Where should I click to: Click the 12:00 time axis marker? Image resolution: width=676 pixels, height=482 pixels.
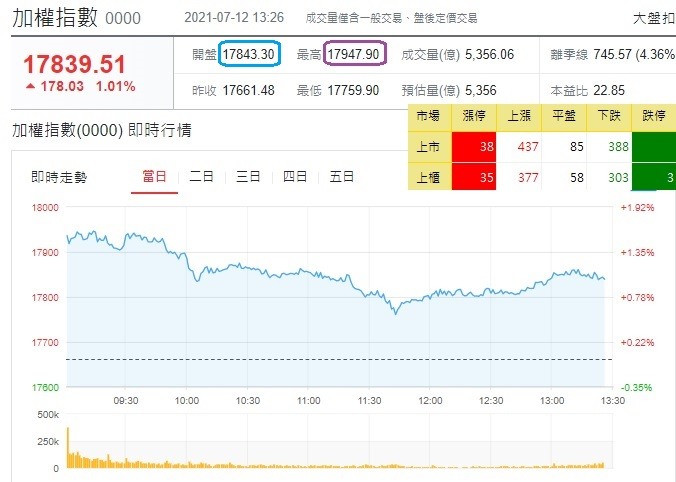tap(431, 400)
